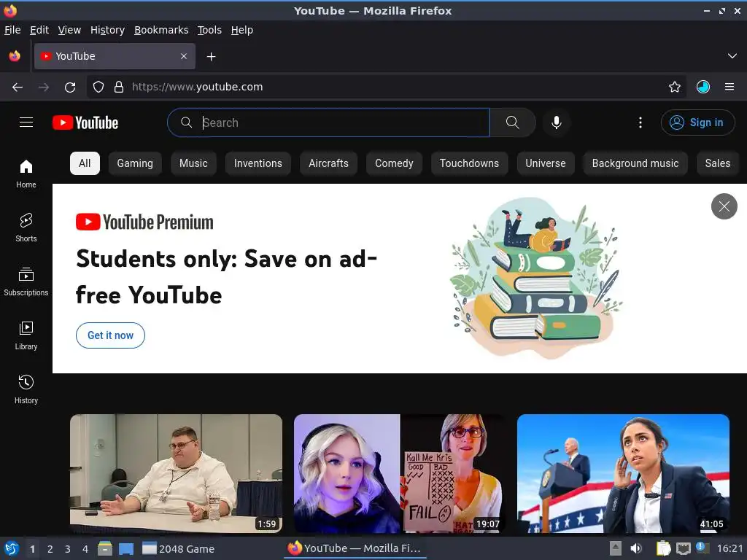Switch to the YouTube browser tab

(x=115, y=56)
